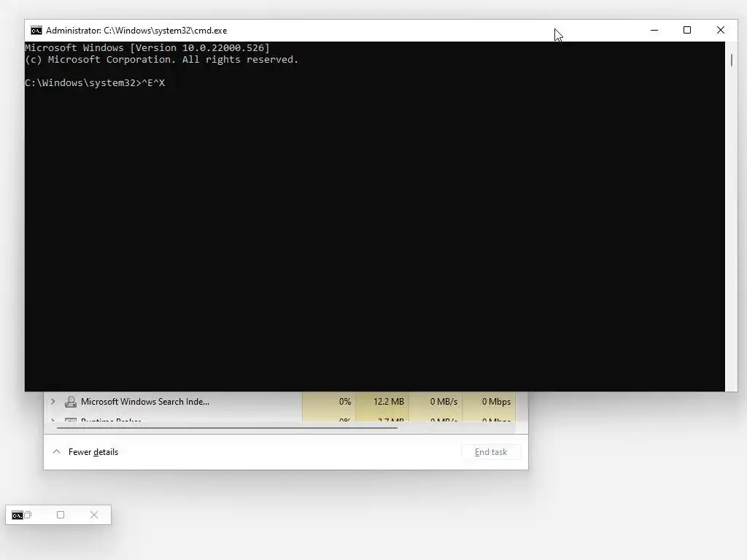Select the 0% CPU cell of Search Indexer

pos(329,402)
